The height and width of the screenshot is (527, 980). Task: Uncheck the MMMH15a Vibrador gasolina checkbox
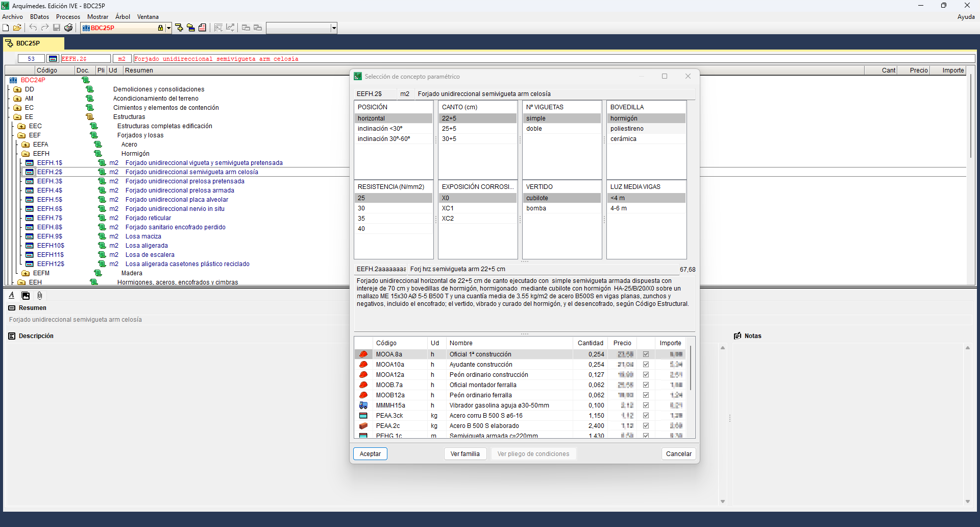point(646,405)
